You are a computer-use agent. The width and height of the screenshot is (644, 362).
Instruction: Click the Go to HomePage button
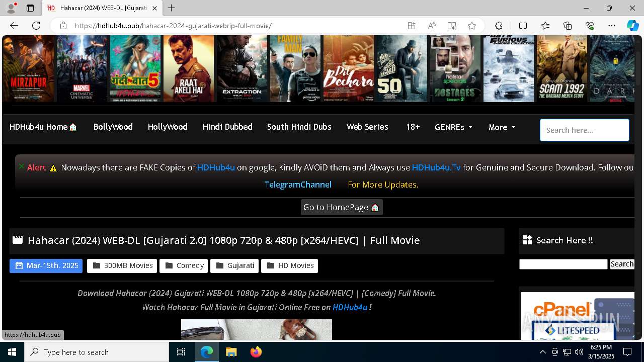click(x=342, y=207)
